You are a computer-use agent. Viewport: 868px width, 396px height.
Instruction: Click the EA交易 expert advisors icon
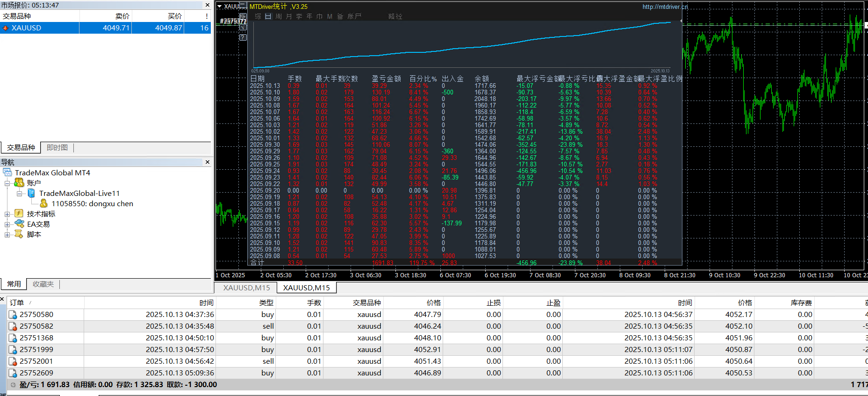pyautogui.click(x=19, y=224)
